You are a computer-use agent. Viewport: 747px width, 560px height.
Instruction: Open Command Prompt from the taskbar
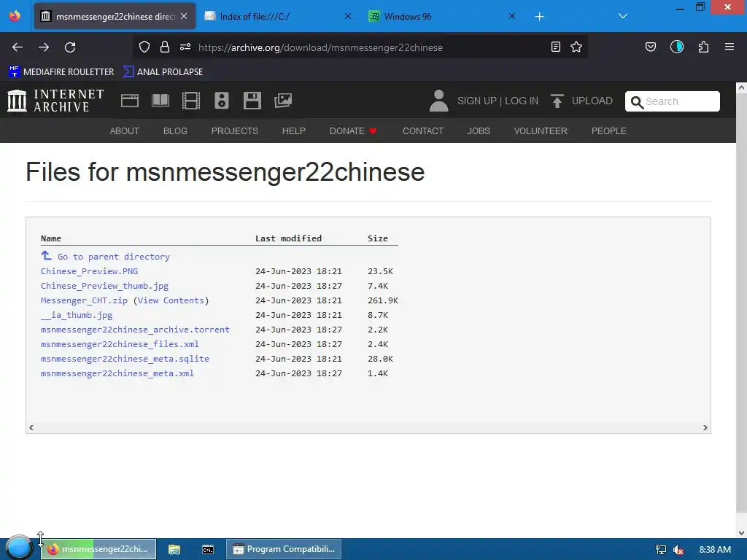[208, 549]
